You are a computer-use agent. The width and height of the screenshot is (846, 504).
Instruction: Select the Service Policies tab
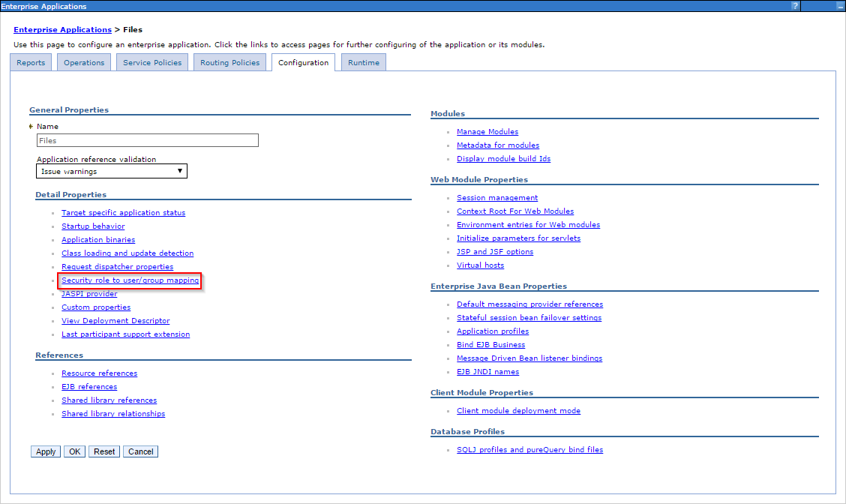151,63
